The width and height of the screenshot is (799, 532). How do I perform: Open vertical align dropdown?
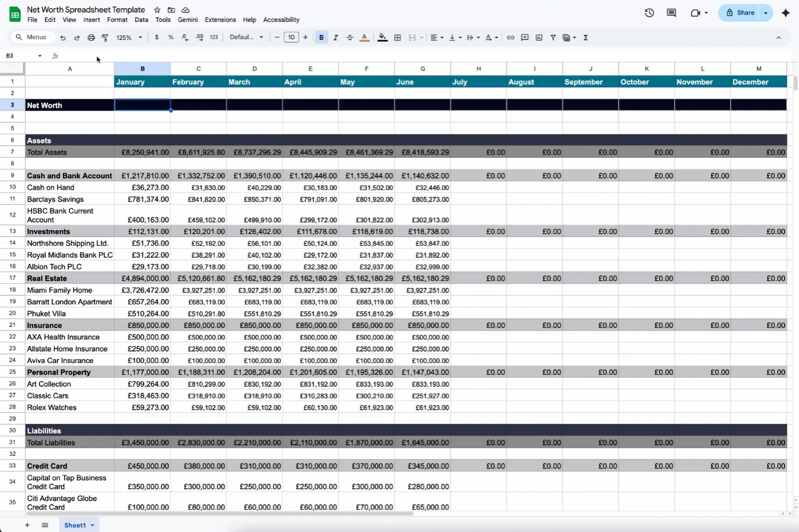point(456,37)
